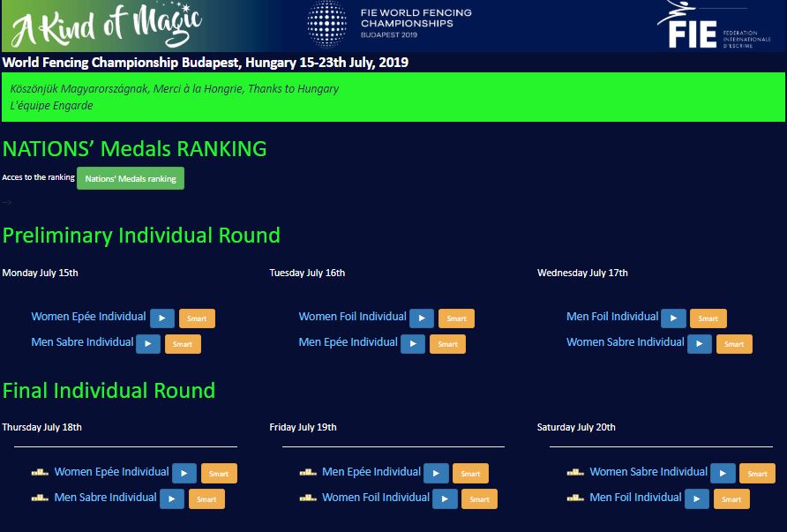Follow Tuesday's Men Epée Individual preliminary link
This screenshot has width=787, height=532.
pyautogui.click(x=348, y=342)
